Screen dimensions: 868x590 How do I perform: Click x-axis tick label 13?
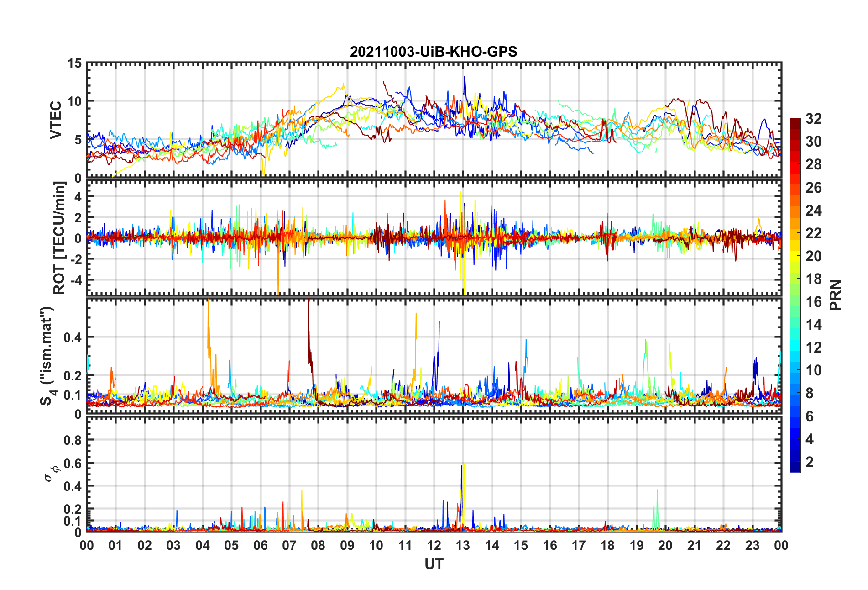[x=463, y=545]
